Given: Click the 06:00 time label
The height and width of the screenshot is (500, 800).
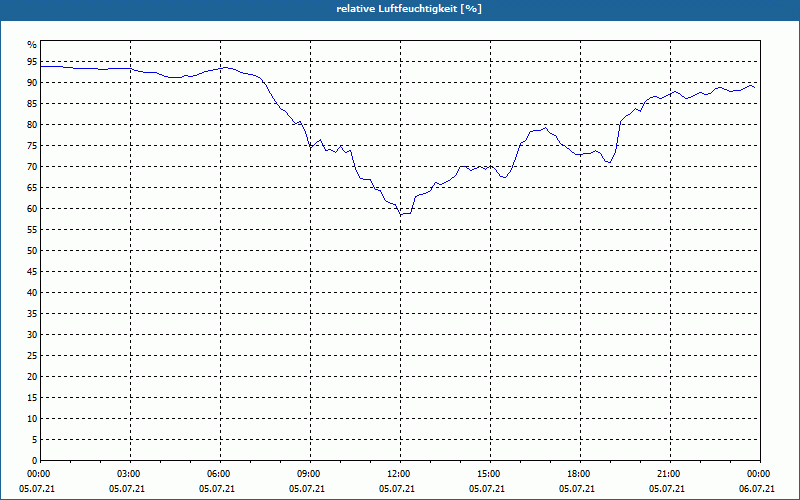Looking at the screenshot, I should [220, 474].
